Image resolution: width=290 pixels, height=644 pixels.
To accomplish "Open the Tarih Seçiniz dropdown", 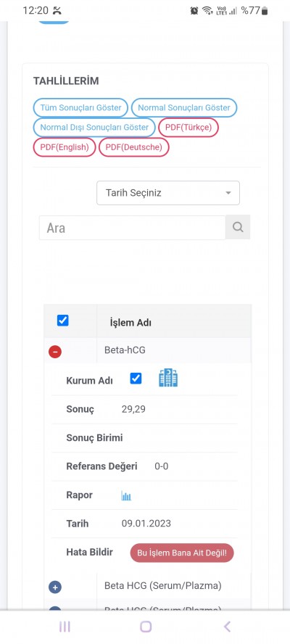I will point(168,193).
